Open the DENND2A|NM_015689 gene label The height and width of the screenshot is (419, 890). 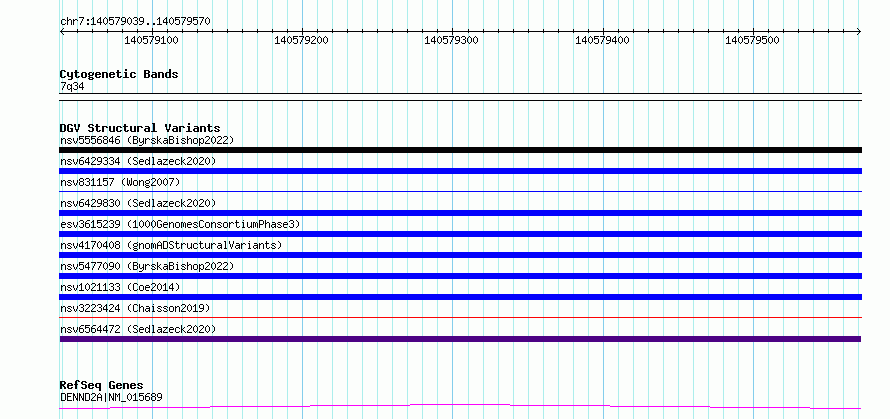(x=111, y=397)
